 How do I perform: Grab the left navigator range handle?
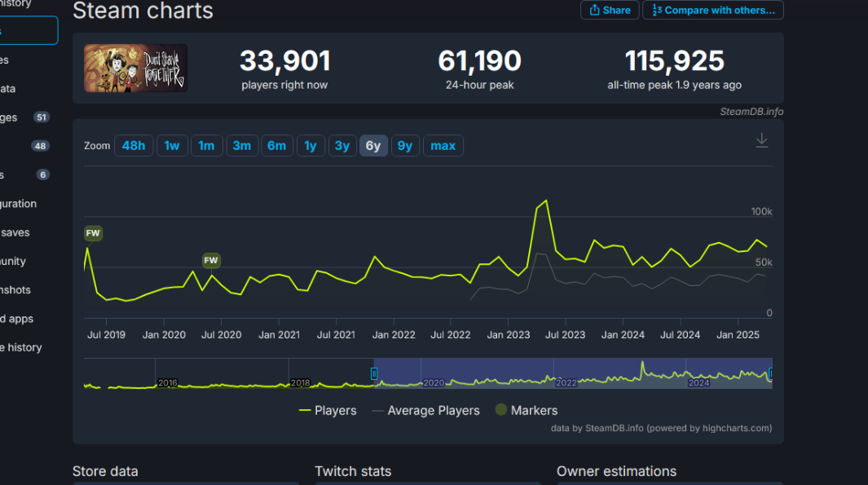pyautogui.click(x=374, y=373)
